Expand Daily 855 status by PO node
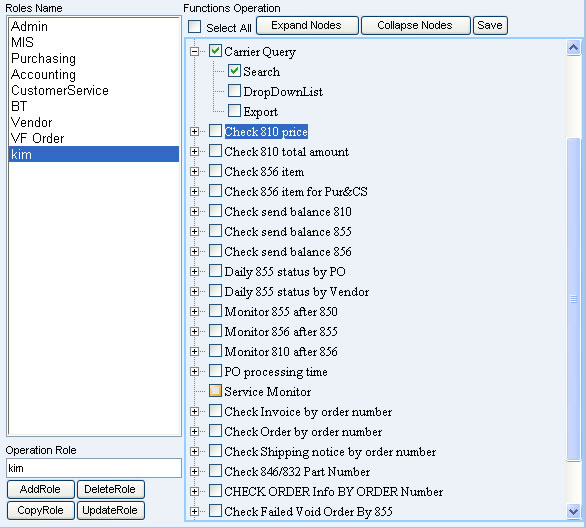 (x=194, y=271)
